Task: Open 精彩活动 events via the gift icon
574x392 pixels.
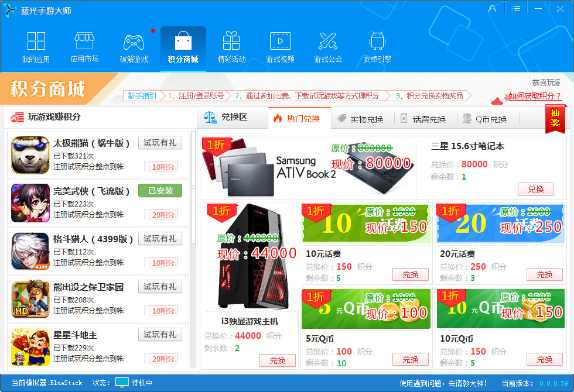Action: click(x=231, y=47)
